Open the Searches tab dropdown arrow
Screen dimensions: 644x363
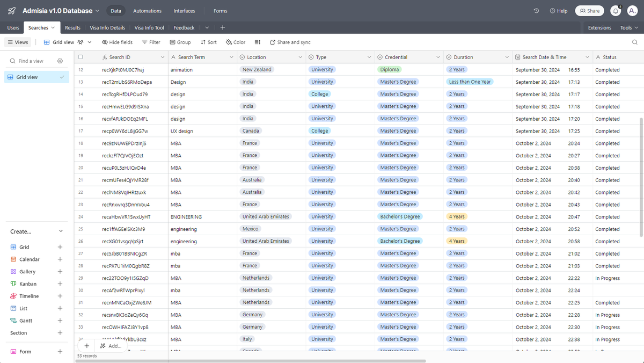[x=53, y=27]
